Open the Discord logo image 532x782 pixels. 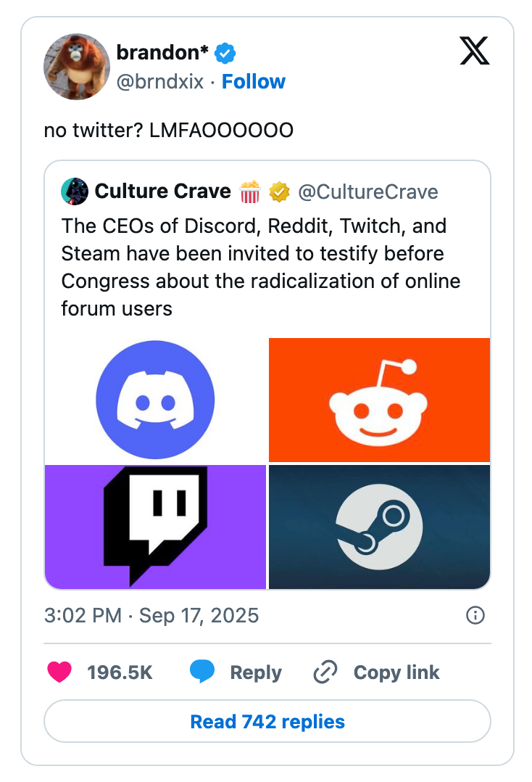pyautogui.click(x=155, y=400)
